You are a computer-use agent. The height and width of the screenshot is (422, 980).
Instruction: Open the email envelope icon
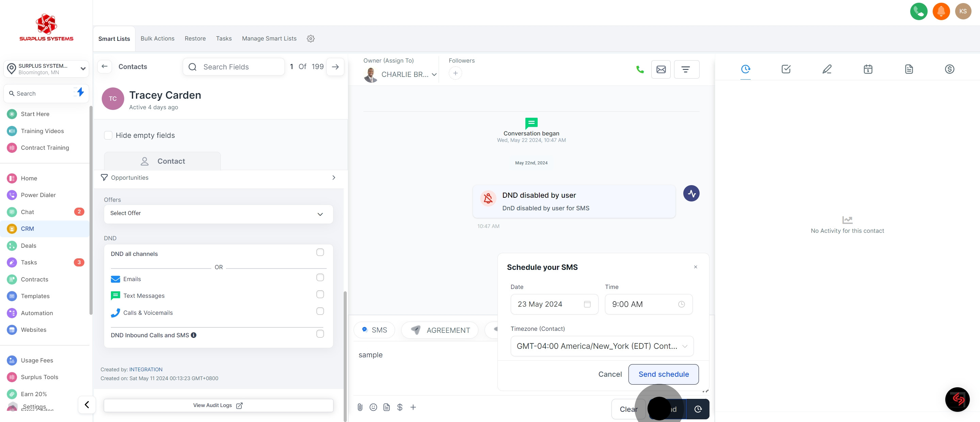pos(661,70)
